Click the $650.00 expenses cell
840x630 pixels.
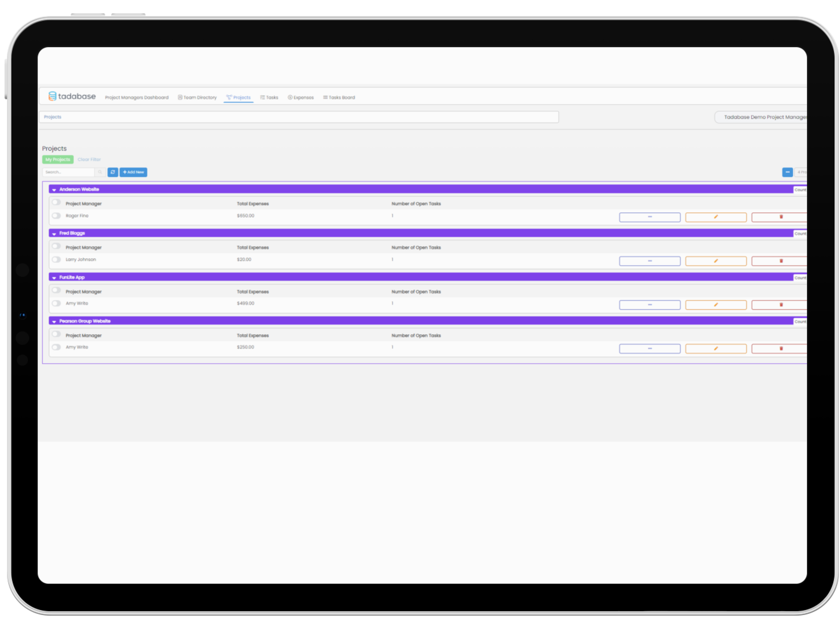[245, 216]
